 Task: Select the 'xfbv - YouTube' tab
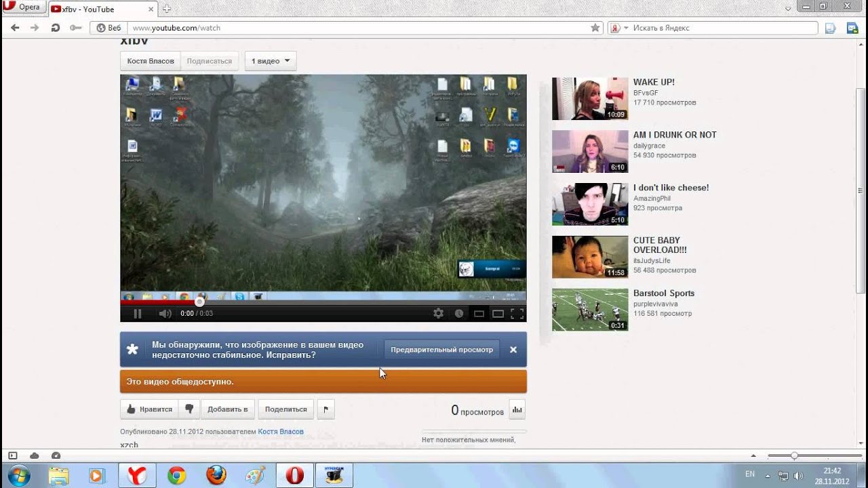tap(102, 9)
